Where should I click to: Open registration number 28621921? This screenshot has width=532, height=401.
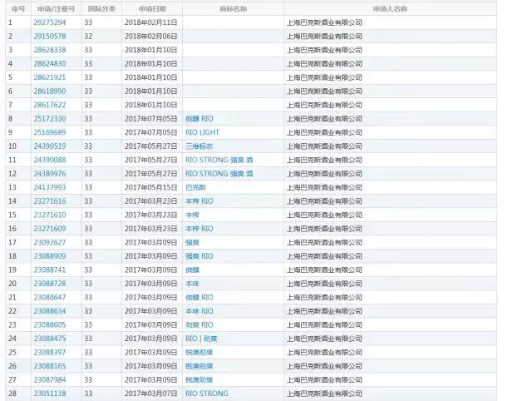[50, 77]
